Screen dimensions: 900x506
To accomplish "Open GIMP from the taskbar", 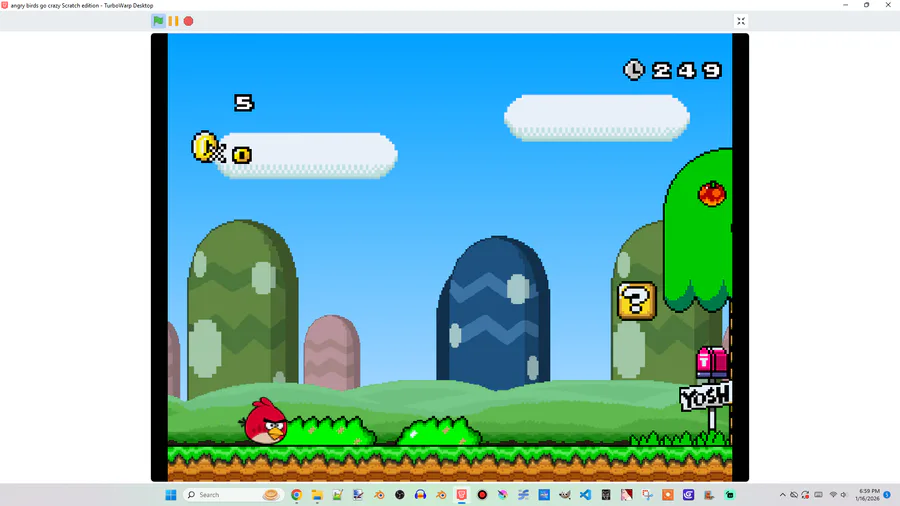I will pyautogui.click(x=565, y=495).
